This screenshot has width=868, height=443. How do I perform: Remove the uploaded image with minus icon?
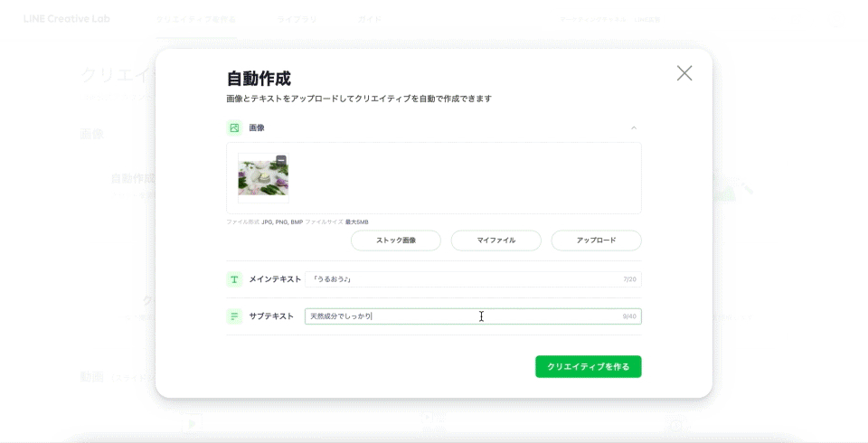[x=281, y=161]
